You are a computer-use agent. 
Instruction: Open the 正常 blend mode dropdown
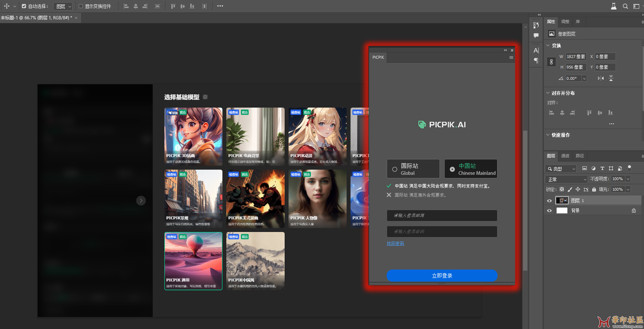(x=567, y=179)
